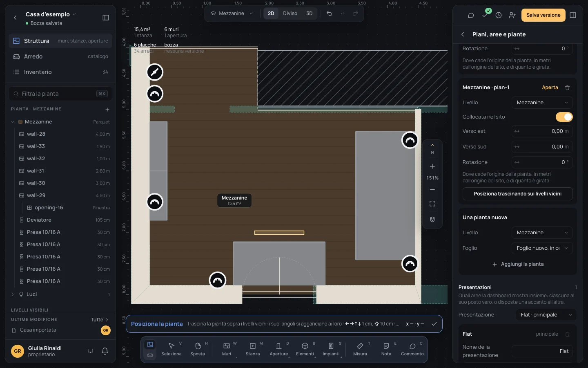Click the Filtra la pianta search field
Viewport: 588px width, 368px height.
click(60, 94)
